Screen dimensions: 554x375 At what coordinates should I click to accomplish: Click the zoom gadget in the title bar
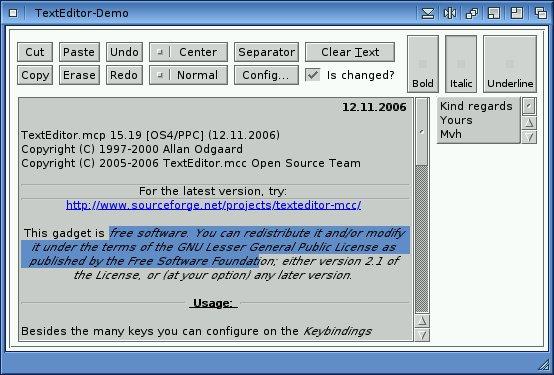click(x=494, y=13)
